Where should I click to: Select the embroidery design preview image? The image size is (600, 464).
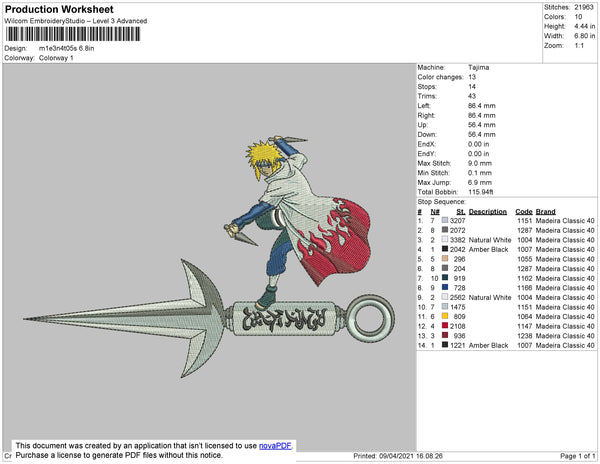tap(209, 257)
